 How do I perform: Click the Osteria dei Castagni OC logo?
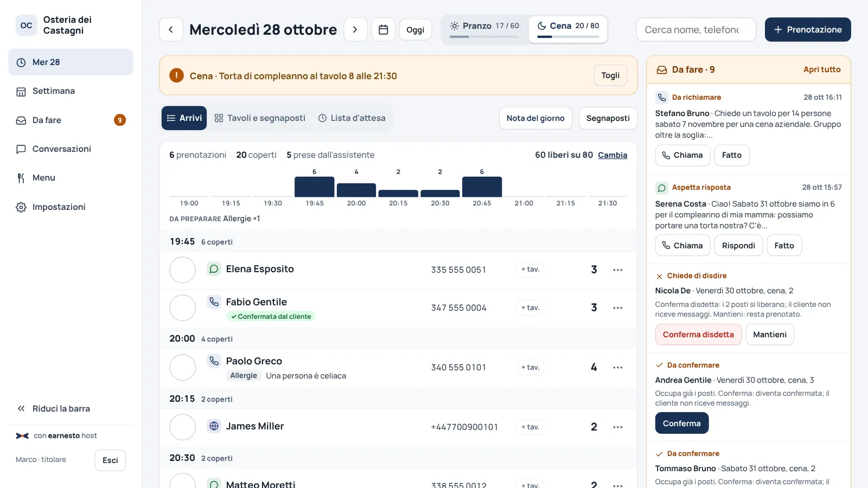tap(27, 25)
